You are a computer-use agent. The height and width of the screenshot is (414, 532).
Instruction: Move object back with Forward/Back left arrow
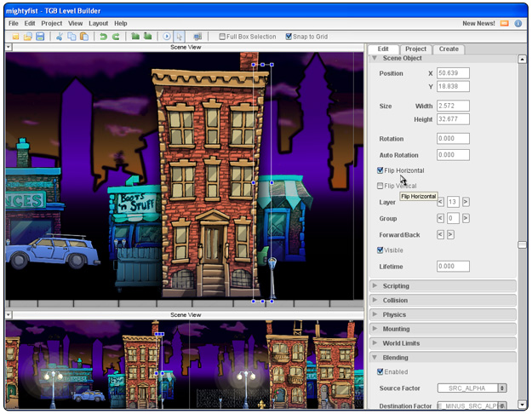pyautogui.click(x=440, y=234)
